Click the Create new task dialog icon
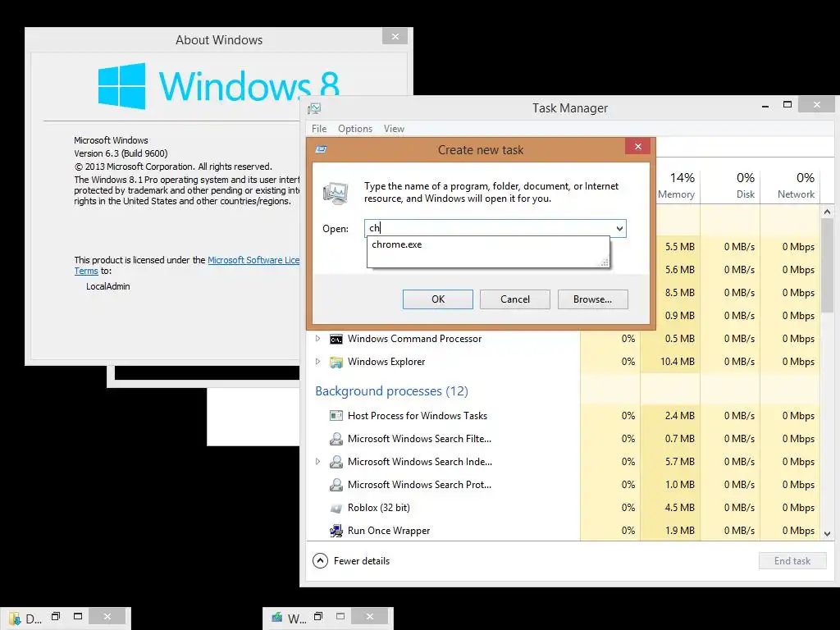Screen dimensions: 840x630 (x=322, y=149)
